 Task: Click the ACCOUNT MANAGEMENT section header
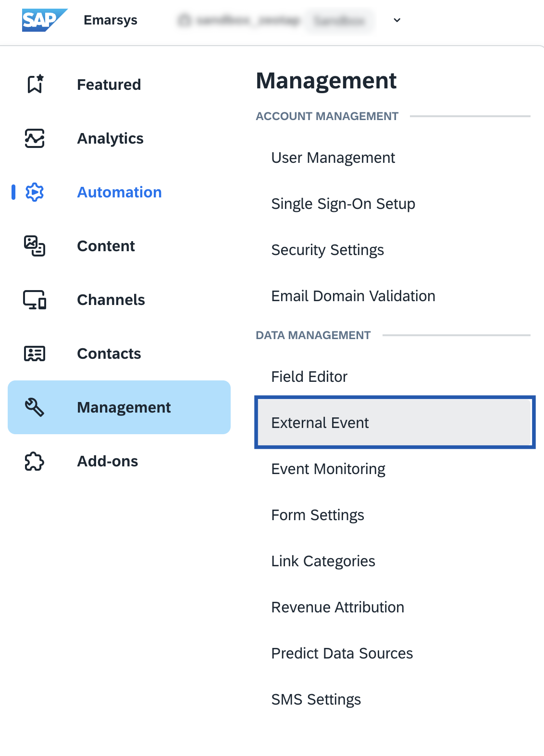pyautogui.click(x=327, y=116)
